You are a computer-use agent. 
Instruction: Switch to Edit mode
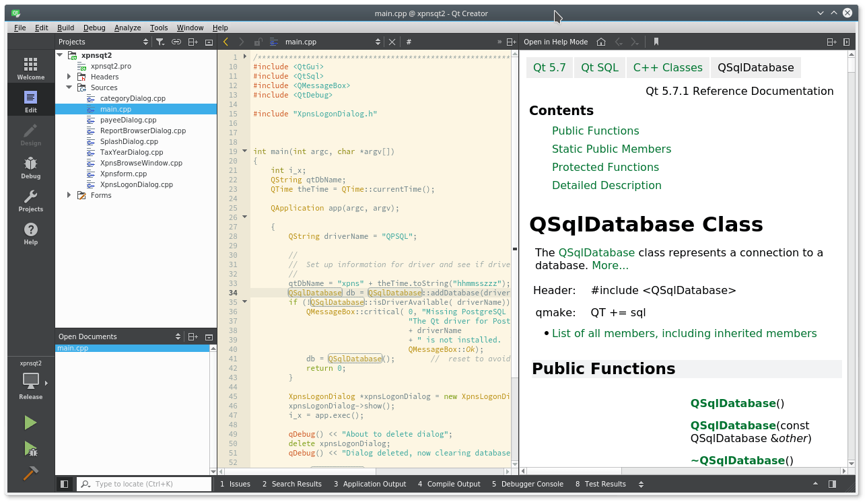tap(31, 102)
